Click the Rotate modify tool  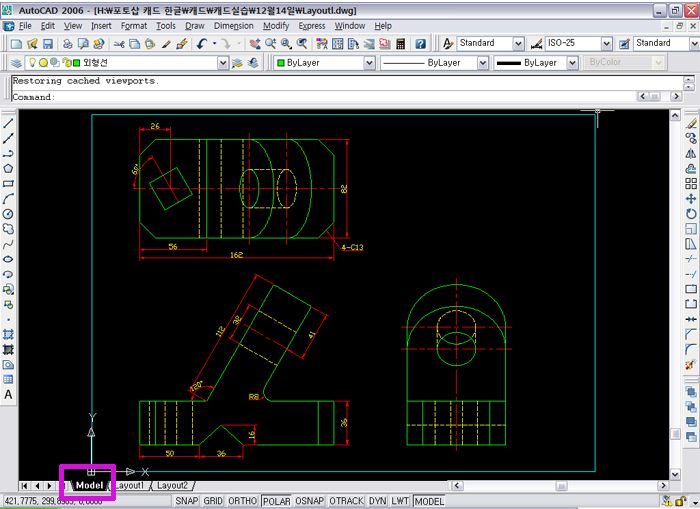point(691,214)
